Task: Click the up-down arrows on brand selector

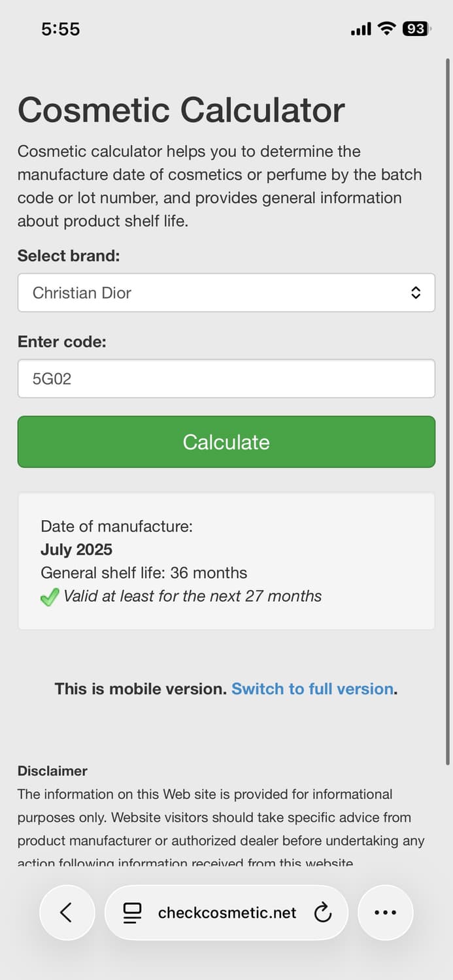Action: 416,293
